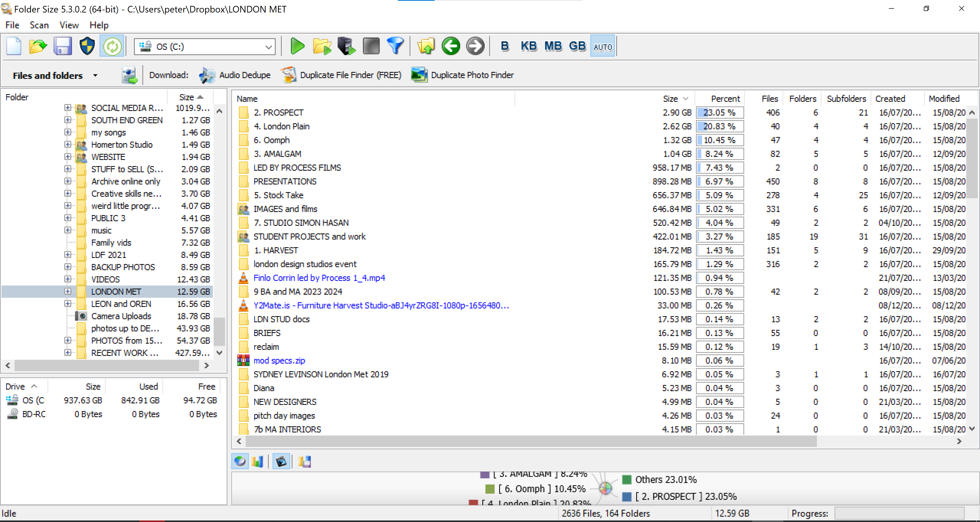Open the filter funnel tool
This screenshot has width=980, height=522.
(x=395, y=46)
